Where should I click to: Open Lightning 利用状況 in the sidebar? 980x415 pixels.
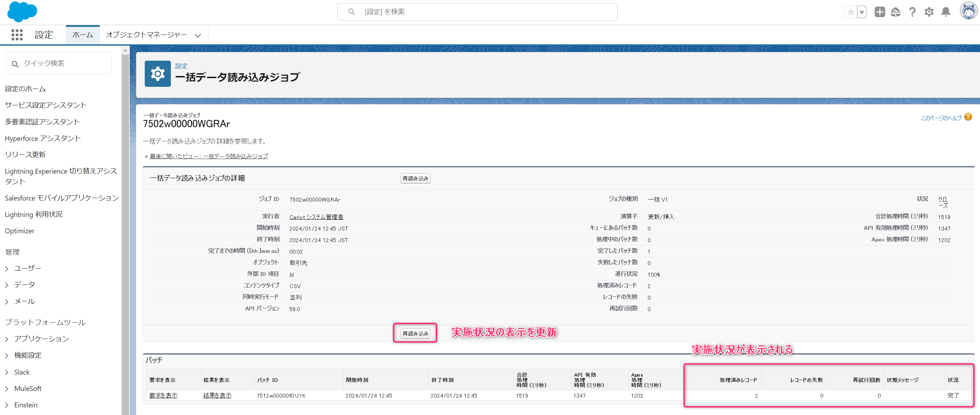pos(33,214)
